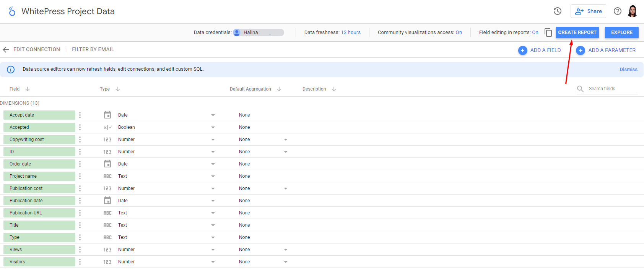Open version history clock icon
The image size is (644, 279).
[x=557, y=11]
